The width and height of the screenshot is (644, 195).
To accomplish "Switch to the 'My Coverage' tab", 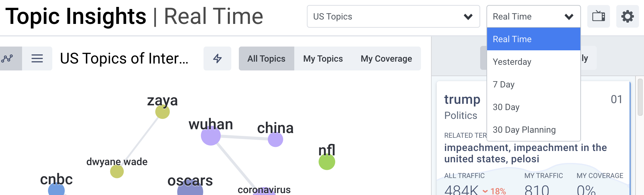I will (x=386, y=58).
